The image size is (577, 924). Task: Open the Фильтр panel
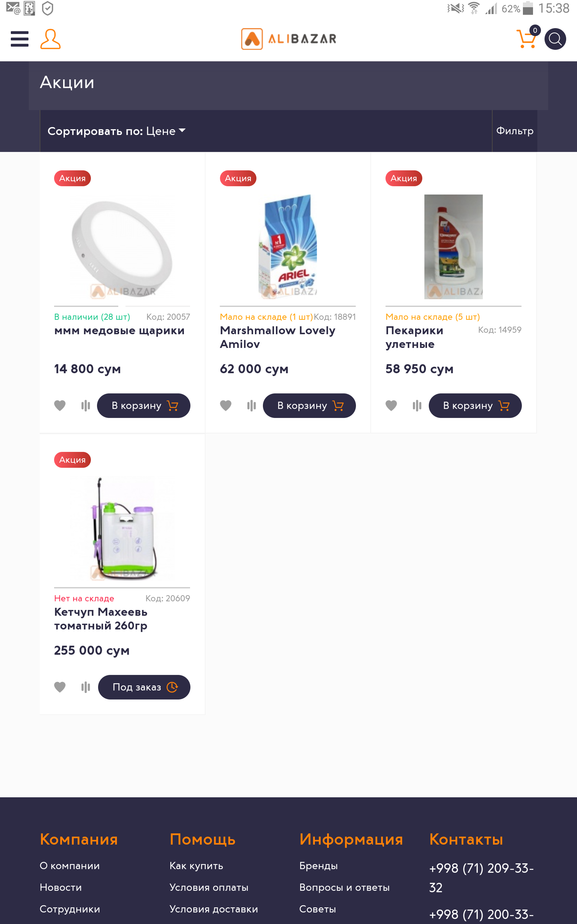(x=514, y=131)
